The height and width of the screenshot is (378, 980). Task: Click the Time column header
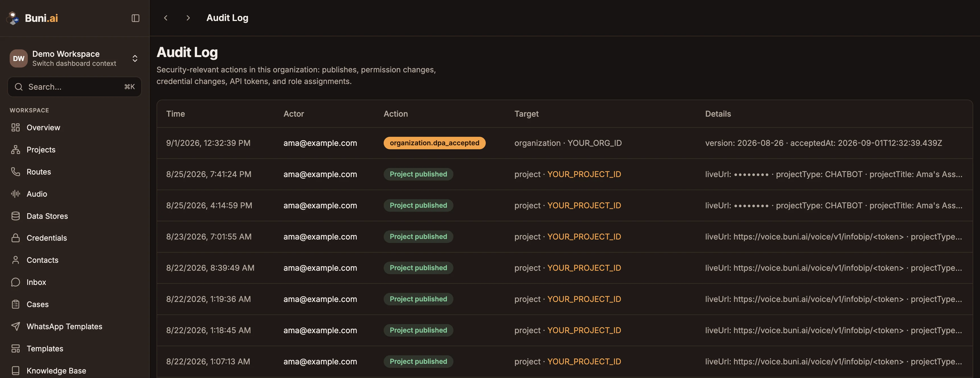click(x=175, y=114)
